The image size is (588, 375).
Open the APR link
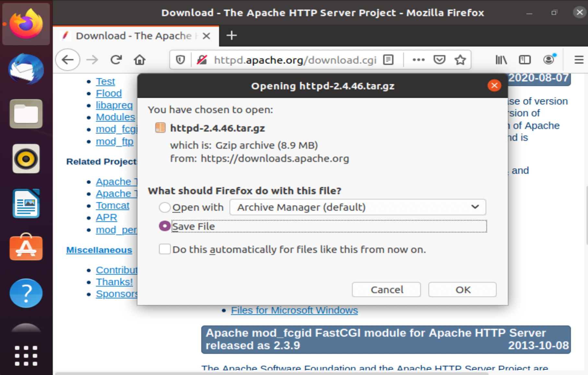click(106, 218)
